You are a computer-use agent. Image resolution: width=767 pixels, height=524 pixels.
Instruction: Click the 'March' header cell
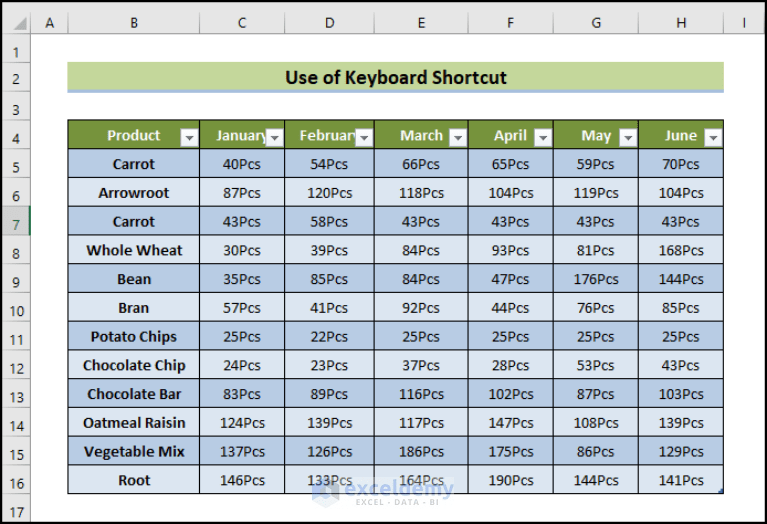click(421, 135)
